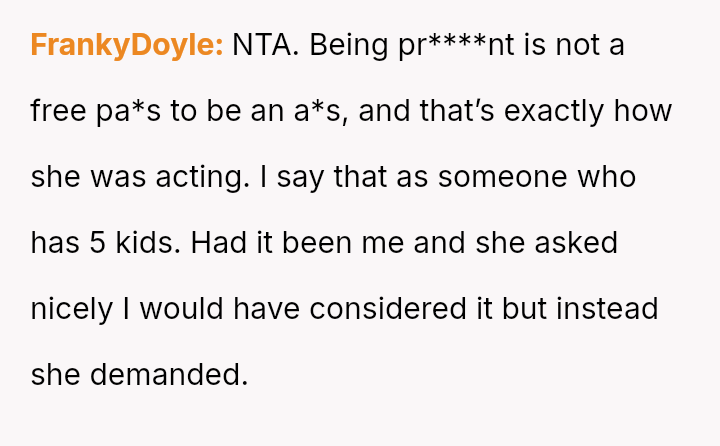Open the FrankyDoyle user profile link
This screenshot has height=446, width=720.
click(x=127, y=45)
